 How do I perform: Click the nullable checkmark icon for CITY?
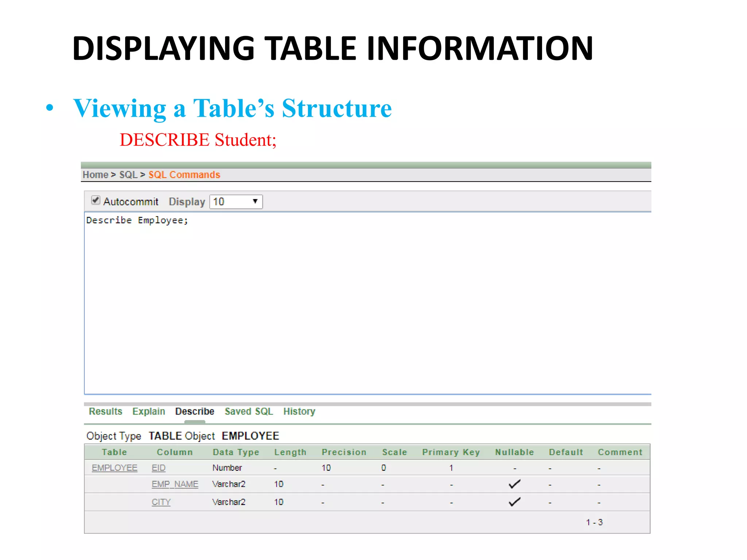click(x=514, y=502)
